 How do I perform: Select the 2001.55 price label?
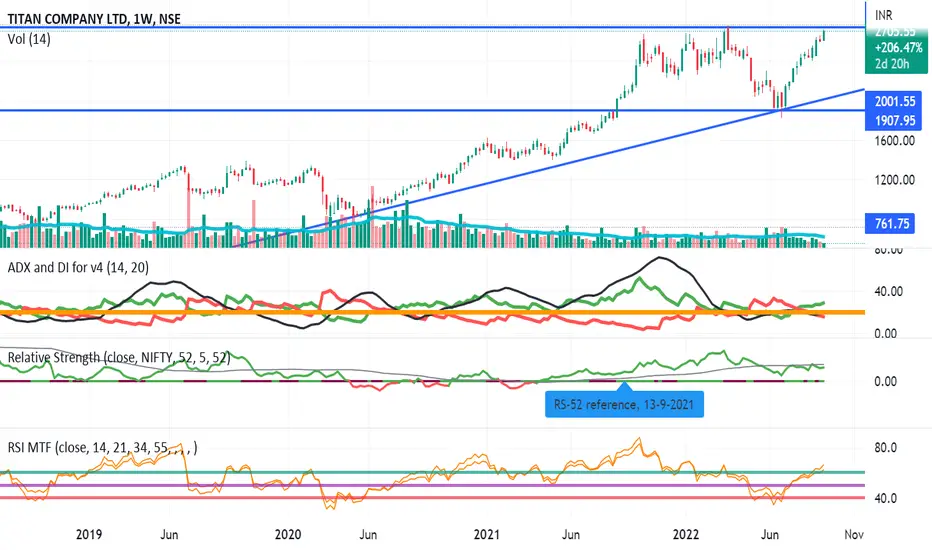coord(894,101)
